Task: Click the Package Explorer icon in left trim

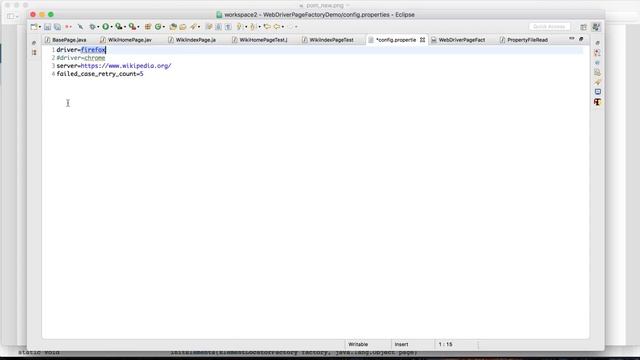Action: point(34,53)
